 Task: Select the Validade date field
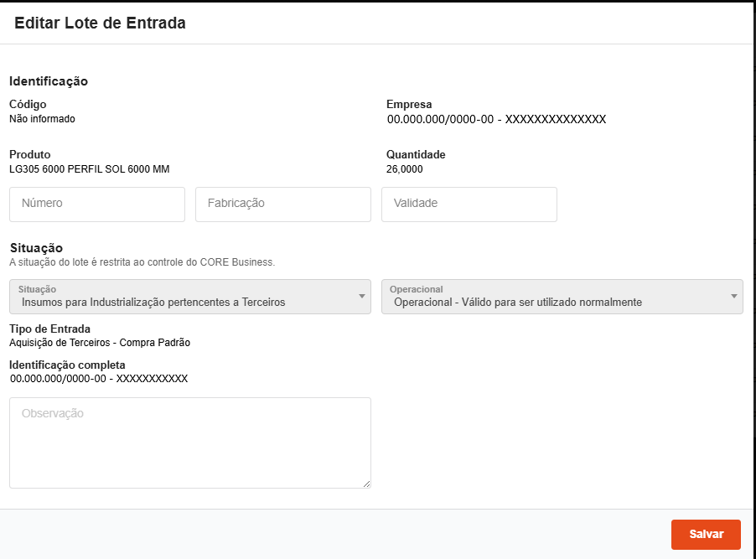469,204
